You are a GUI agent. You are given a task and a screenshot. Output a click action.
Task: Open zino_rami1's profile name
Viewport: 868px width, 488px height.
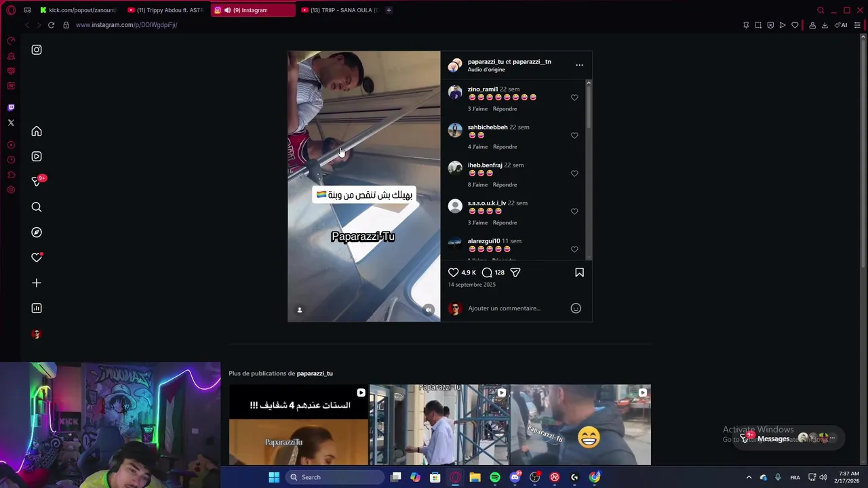point(483,89)
